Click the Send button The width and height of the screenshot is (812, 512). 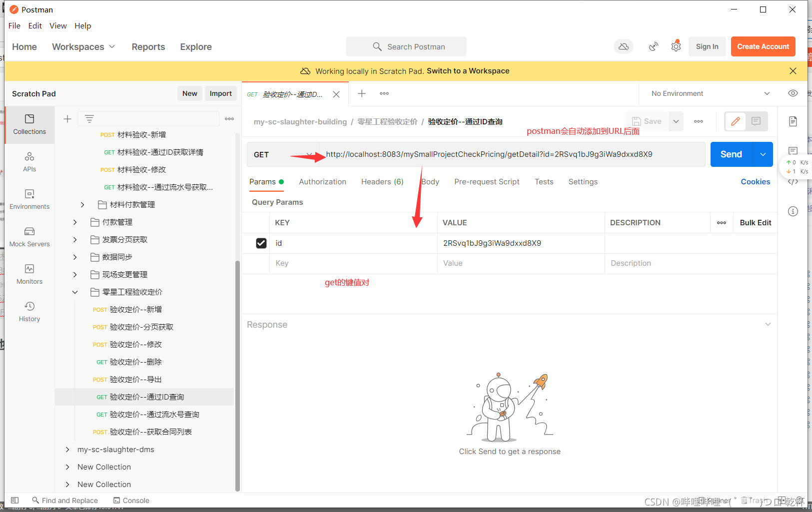pos(731,154)
